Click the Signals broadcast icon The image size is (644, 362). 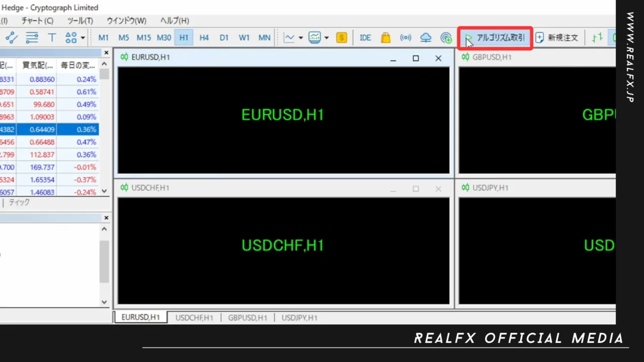coord(406,37)
